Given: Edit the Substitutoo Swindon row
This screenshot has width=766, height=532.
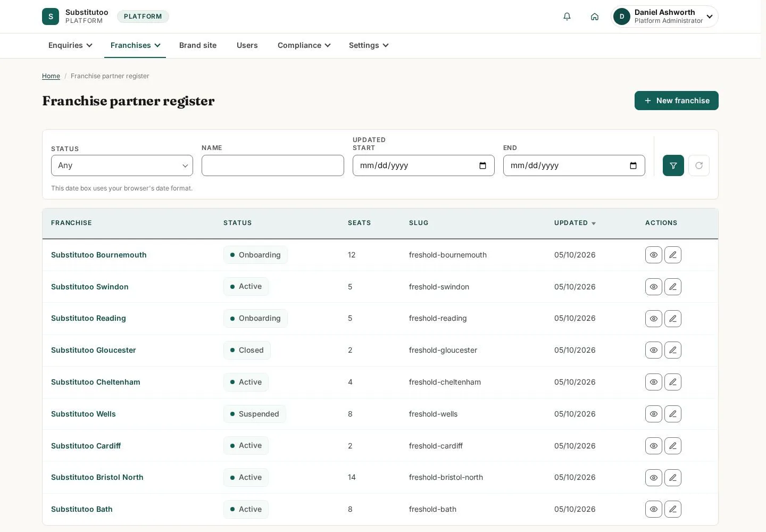Looking at the screenshot, I should pos(673,287).
